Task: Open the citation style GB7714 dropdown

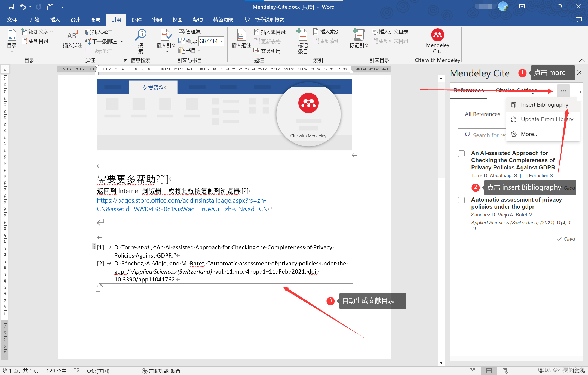Action: [x=221, y=41]
